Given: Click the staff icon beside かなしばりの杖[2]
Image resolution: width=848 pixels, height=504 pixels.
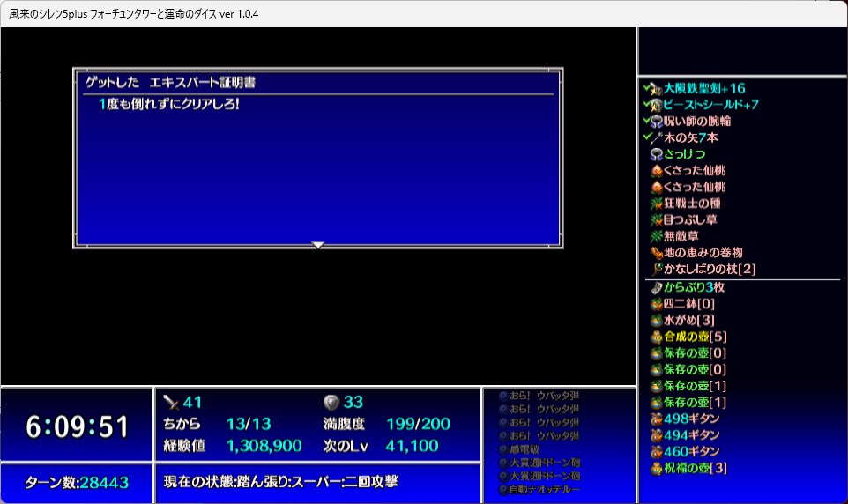Looking at the screenshot, I should coord(656,270).
